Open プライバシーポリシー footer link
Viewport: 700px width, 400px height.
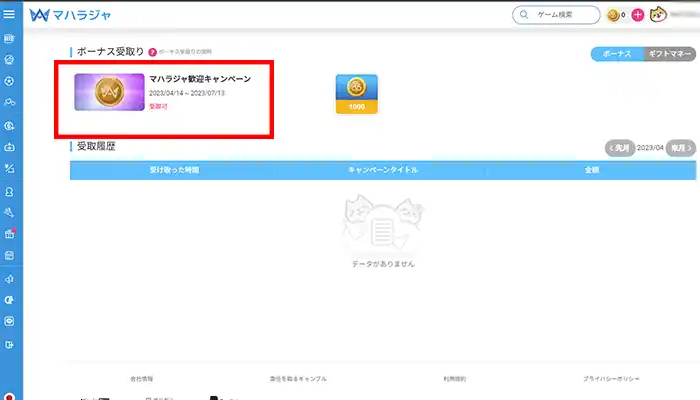(x=612, y=379)
